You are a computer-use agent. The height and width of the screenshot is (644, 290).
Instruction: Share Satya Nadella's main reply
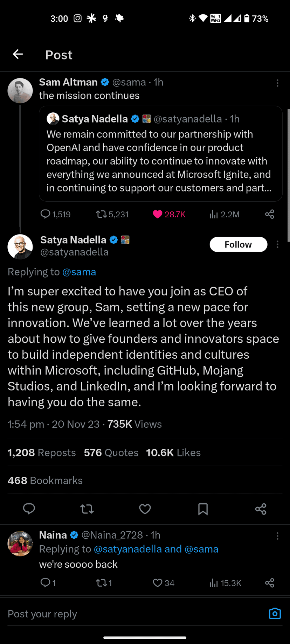click(261, 509)
